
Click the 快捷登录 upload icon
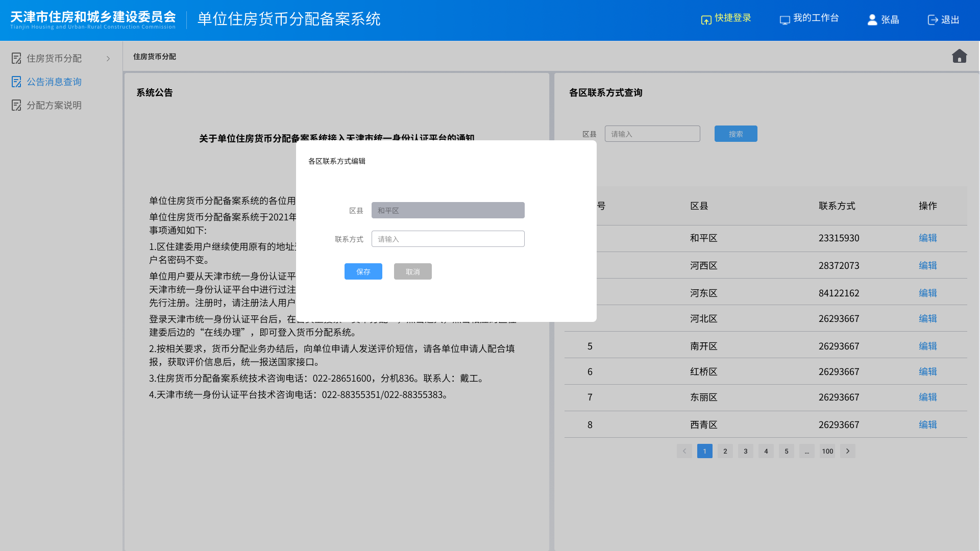click(x=706, y=20)
